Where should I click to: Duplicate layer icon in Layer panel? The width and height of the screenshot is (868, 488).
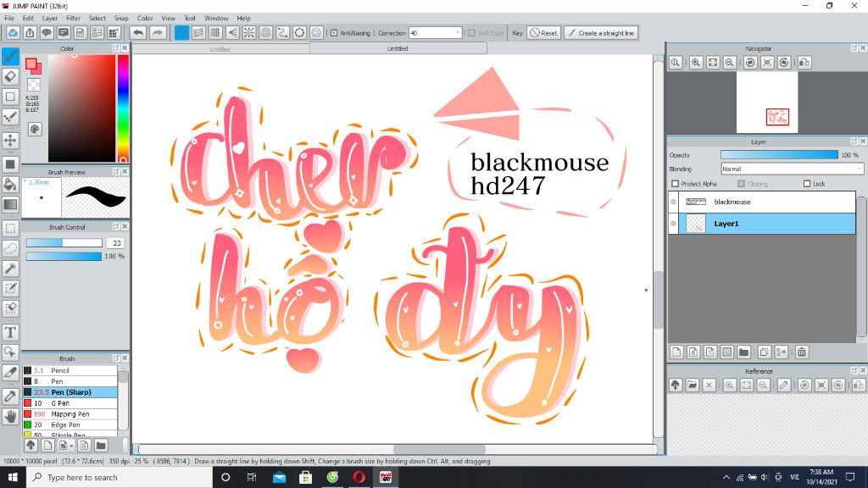pos(765,352)
